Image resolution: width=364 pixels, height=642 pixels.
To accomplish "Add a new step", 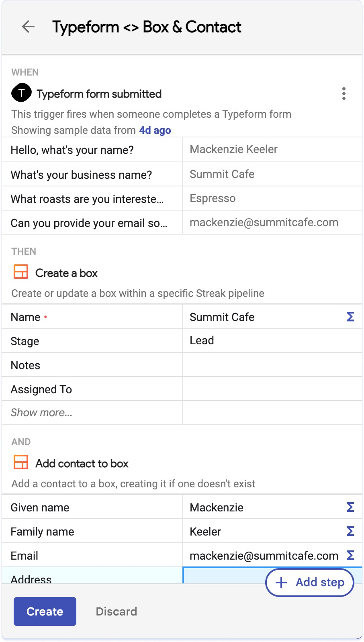I will click(x=310, y=583).
